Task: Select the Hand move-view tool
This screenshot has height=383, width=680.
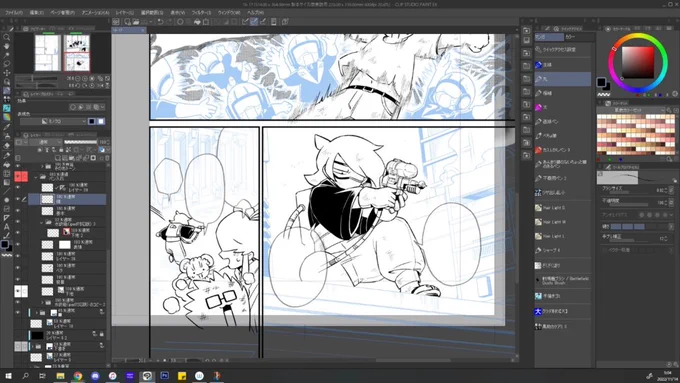Action: click(7, 46)
